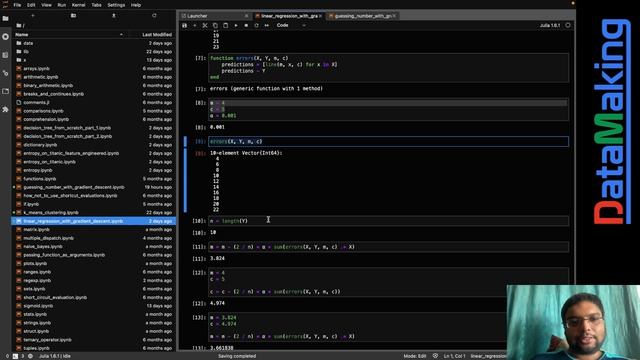Open the Table of Contents sidebar icon

(5, 55)
